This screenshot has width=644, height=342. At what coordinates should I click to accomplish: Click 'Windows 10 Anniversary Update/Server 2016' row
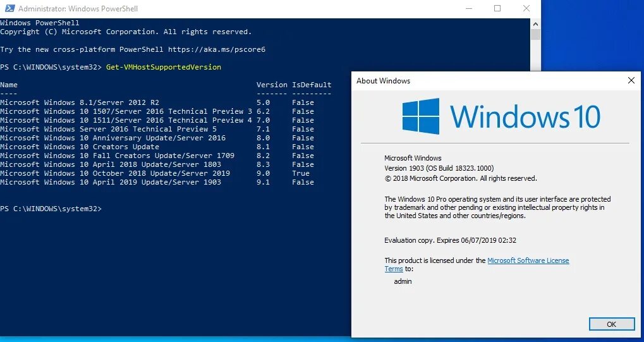(x=157, y=138)
